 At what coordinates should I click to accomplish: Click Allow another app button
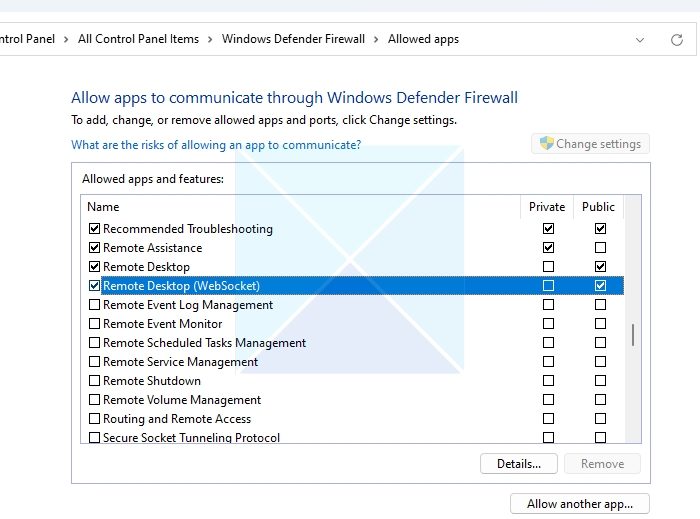tap(579, 504)
